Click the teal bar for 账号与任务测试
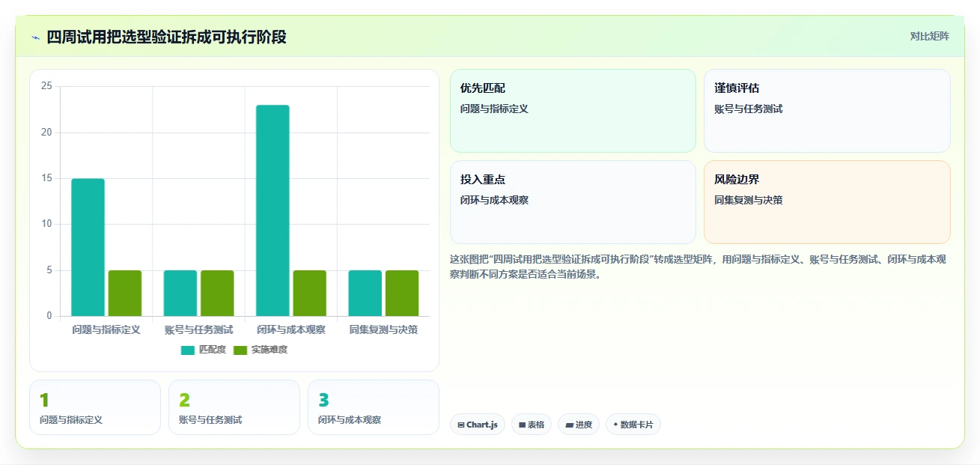 point(180,293)
